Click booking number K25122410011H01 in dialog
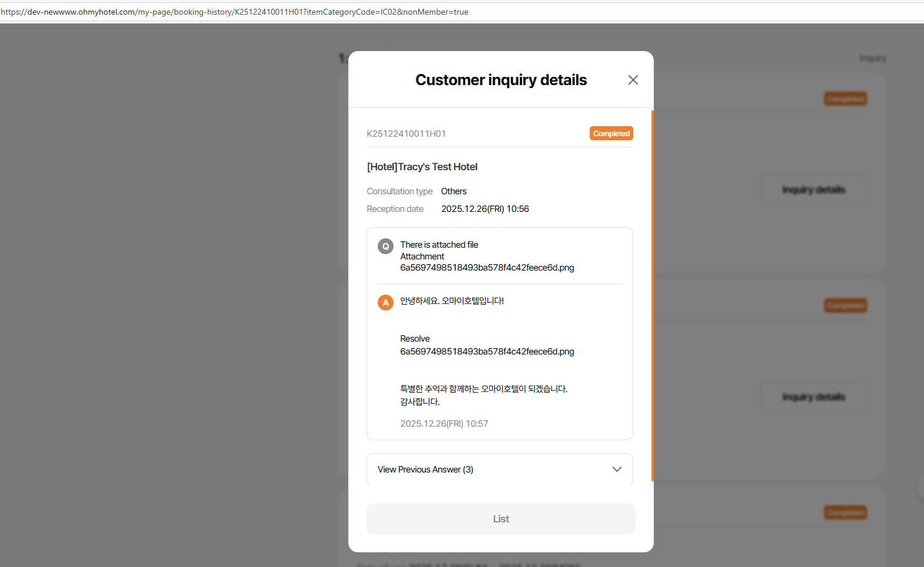This screenshot has width=924, height=567. tap(406, 134)
